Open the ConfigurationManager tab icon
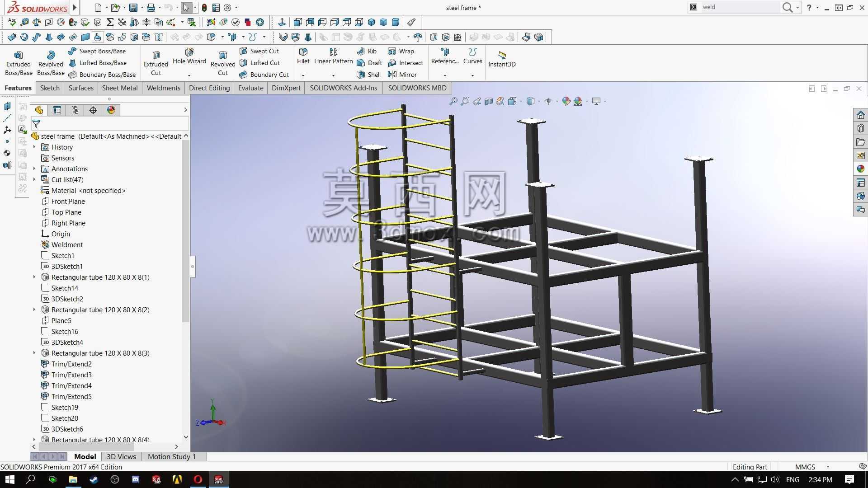 (x=75, y=110)
